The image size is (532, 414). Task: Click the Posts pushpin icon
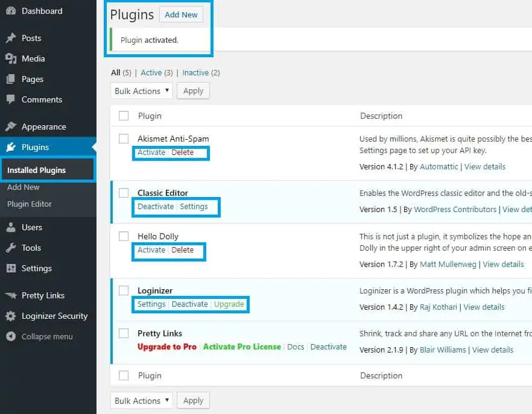click(11, 38)
